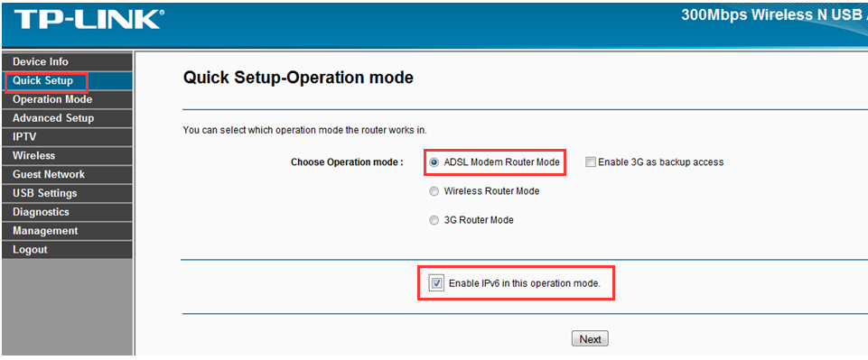Open USB Settings
Viewport: 868px width, 360px height.
(x=67, y=194)
